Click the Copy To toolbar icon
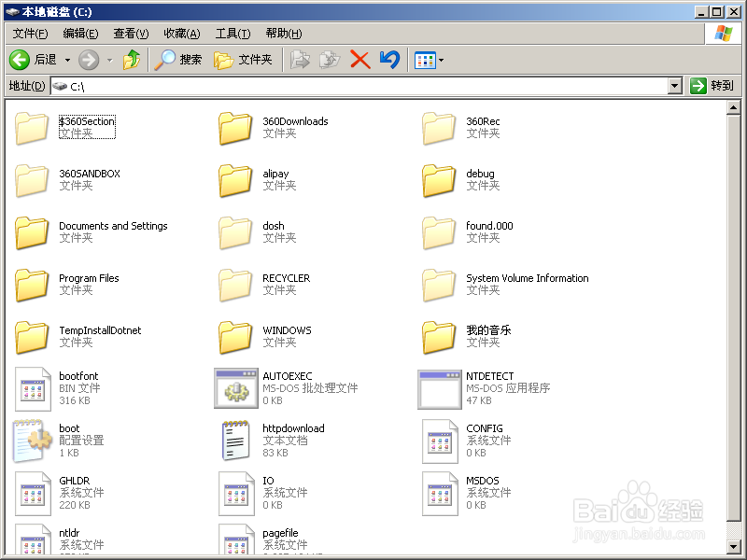This screenshot has width=747, height=560. click(x=330, y=60)
